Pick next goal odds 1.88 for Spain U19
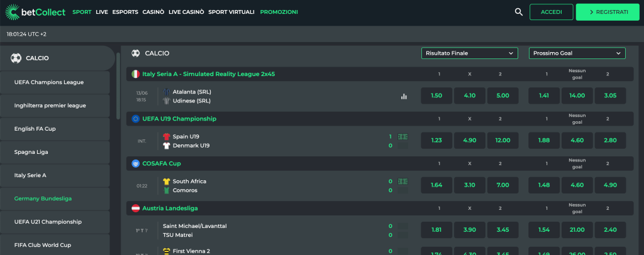 coord(544,140)
